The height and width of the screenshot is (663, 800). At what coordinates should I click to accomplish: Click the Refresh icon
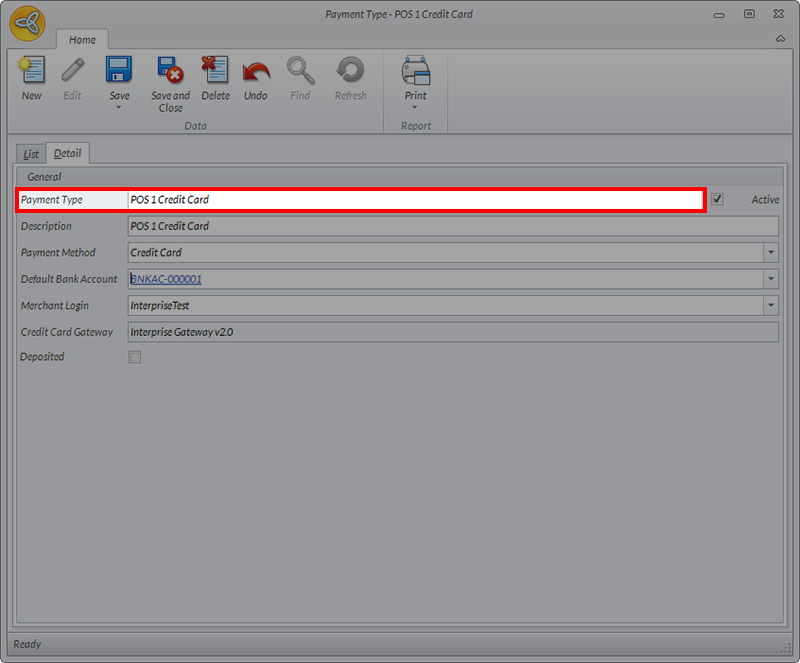tap(351, 71)
